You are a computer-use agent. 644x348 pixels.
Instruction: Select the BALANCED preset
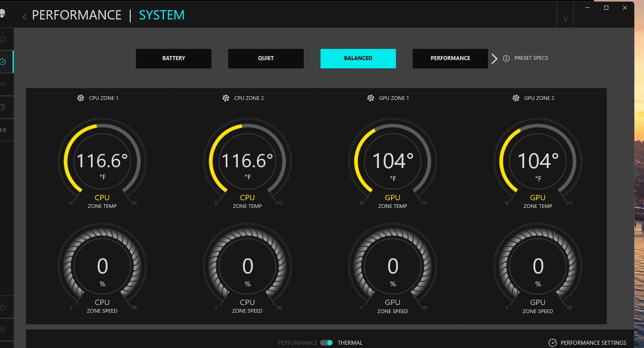(358, 58)
